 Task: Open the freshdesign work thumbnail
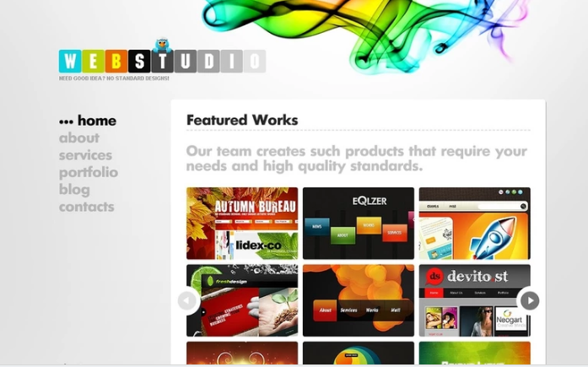click(x=242, y=300)
